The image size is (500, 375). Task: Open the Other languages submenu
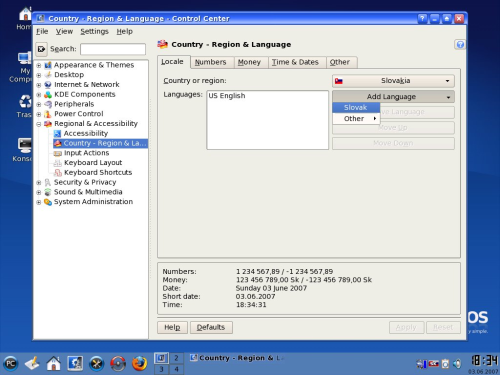click(x=356, y=119)
